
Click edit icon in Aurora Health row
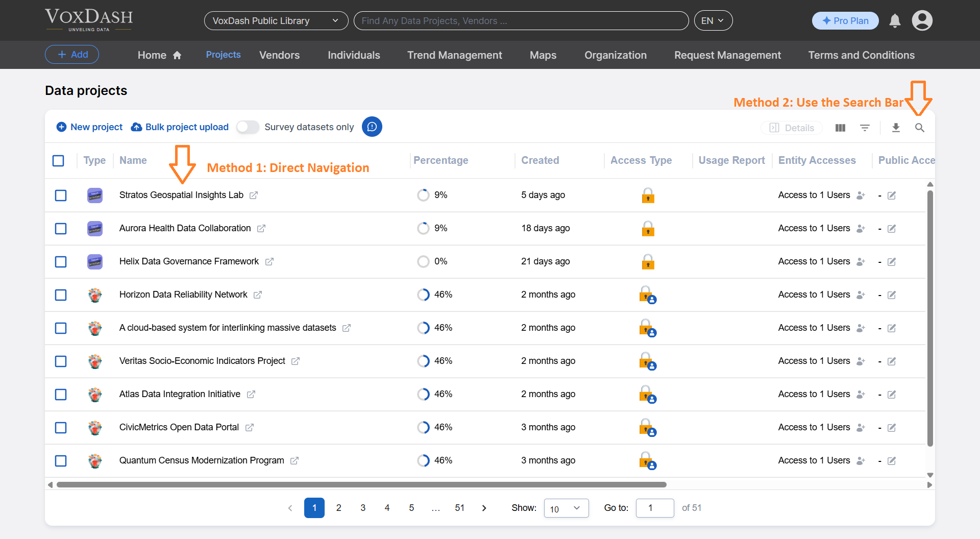point(892,229)
